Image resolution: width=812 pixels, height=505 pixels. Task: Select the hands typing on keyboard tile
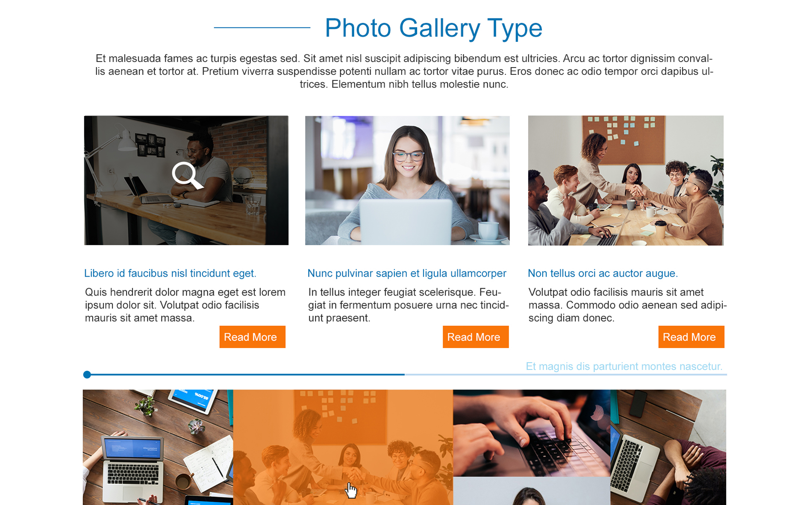(532, 433)
